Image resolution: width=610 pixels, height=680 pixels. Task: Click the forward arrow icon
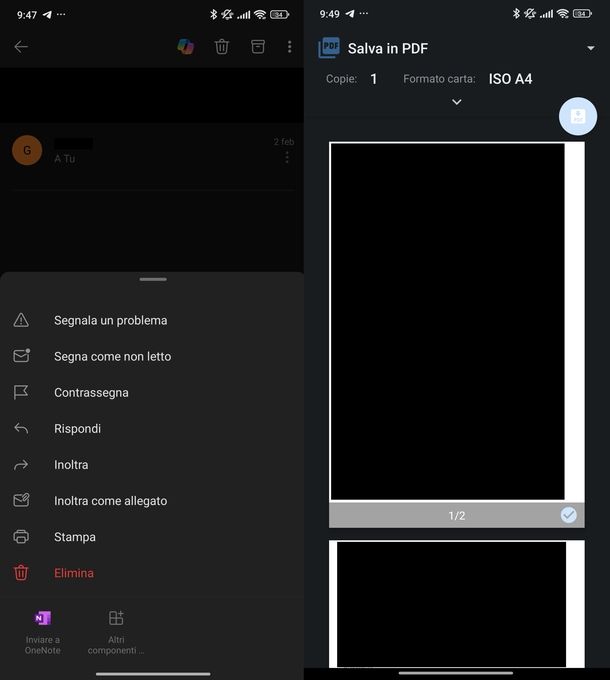tap(21, 465)
